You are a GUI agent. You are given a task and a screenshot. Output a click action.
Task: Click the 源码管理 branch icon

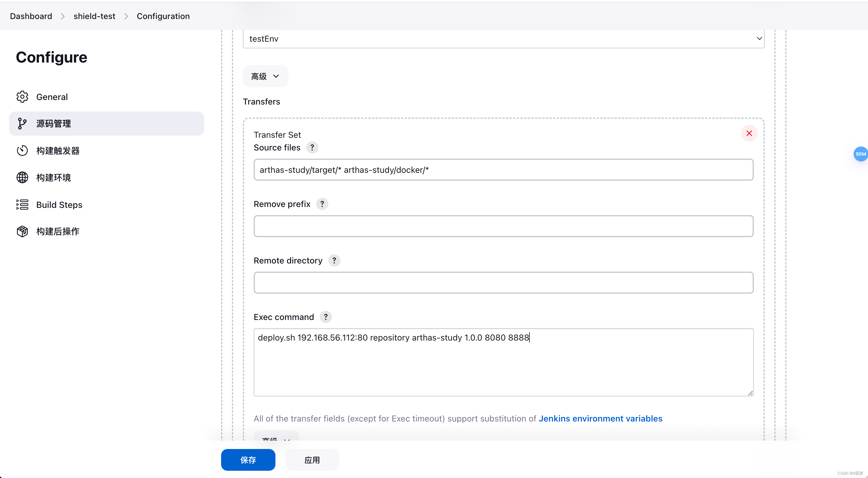pos(22,124)
